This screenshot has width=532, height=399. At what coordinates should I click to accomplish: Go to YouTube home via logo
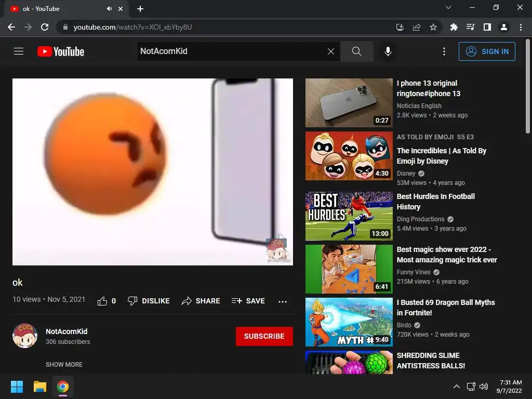[61, 51]
